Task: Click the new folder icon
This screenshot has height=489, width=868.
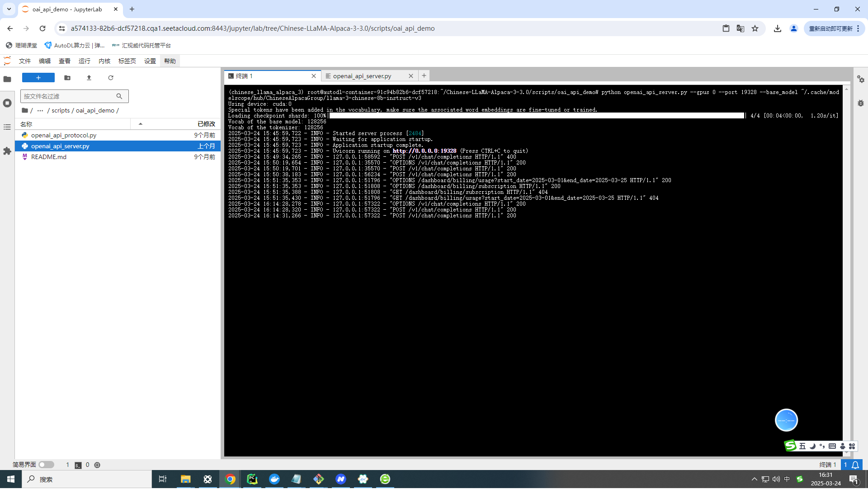Action: coord(67,78)
